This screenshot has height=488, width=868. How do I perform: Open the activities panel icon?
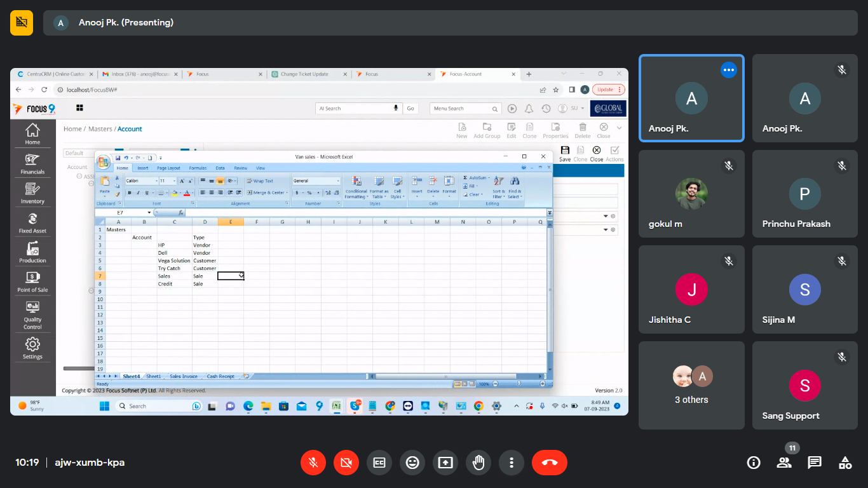[845, 463]
